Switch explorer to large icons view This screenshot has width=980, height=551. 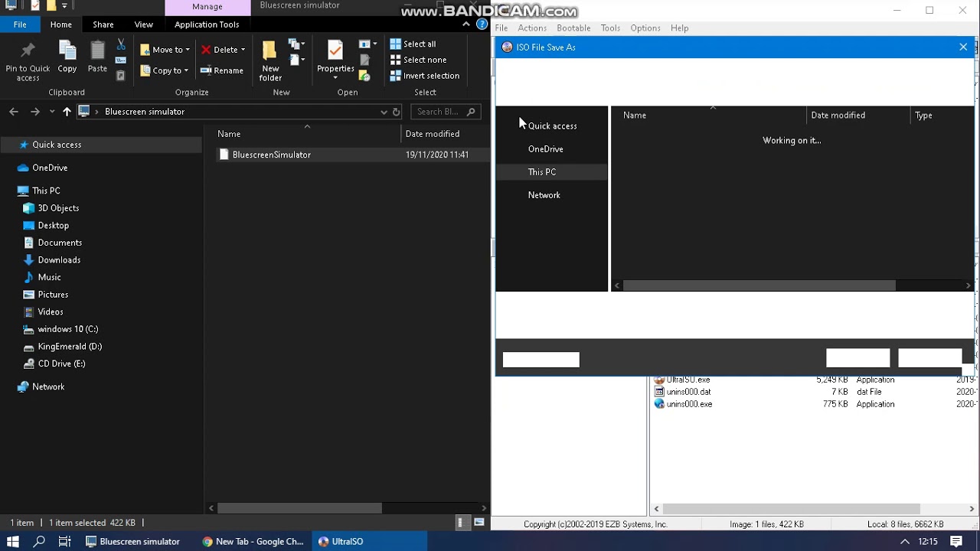click(479, 523)
